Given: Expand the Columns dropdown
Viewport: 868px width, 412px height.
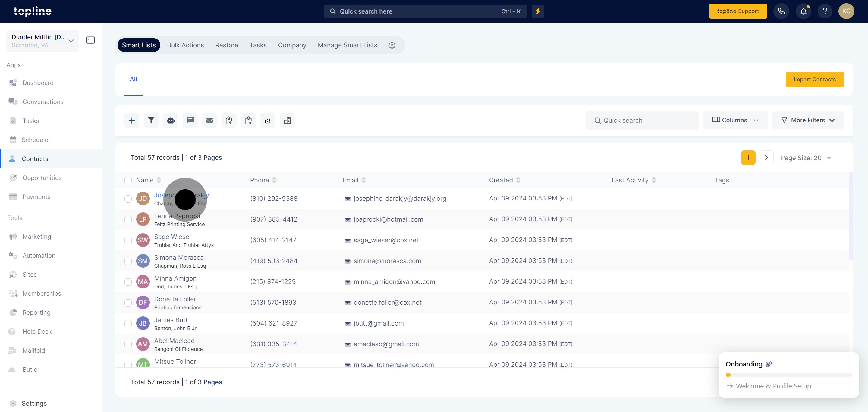Looking at the screenshot, I should click(x=735, y=120).
